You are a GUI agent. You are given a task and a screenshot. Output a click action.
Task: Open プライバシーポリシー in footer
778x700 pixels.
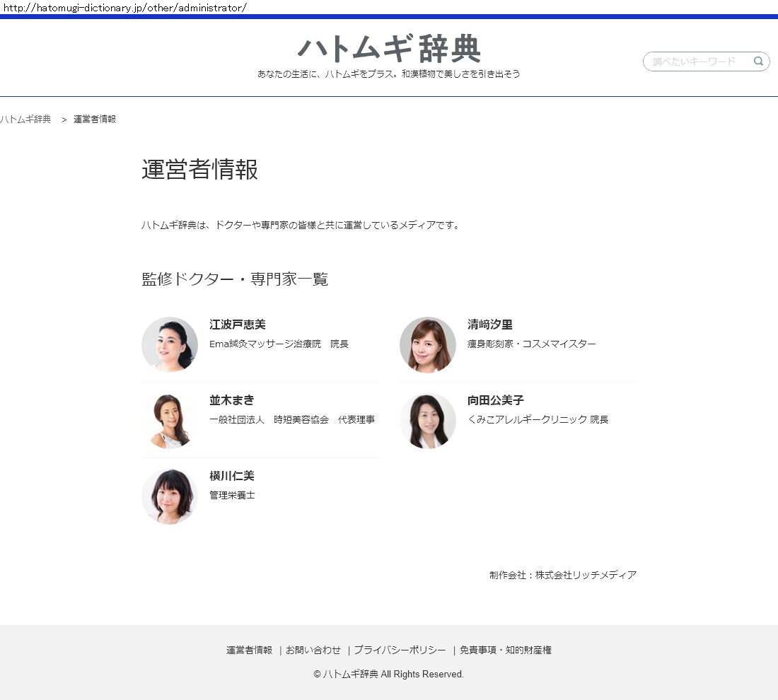pyautogui.click(x=400, y=650)
